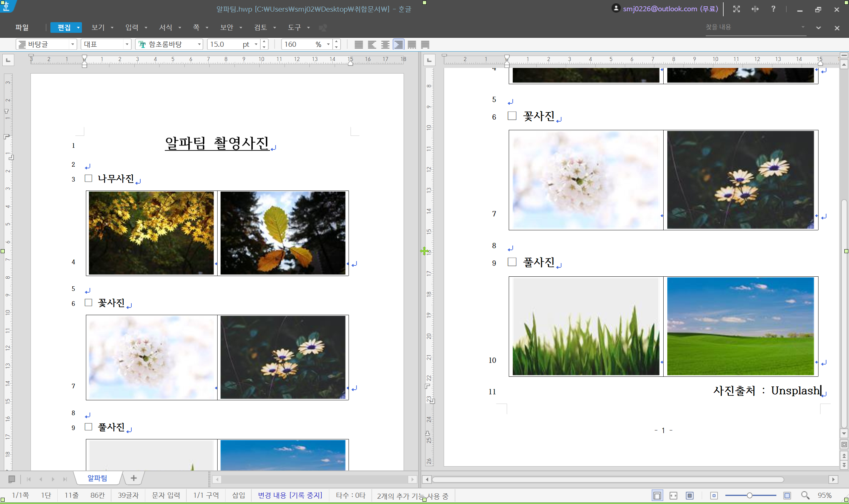Apply center paragraph alignment
849x504 pixels.
point(385,44)
